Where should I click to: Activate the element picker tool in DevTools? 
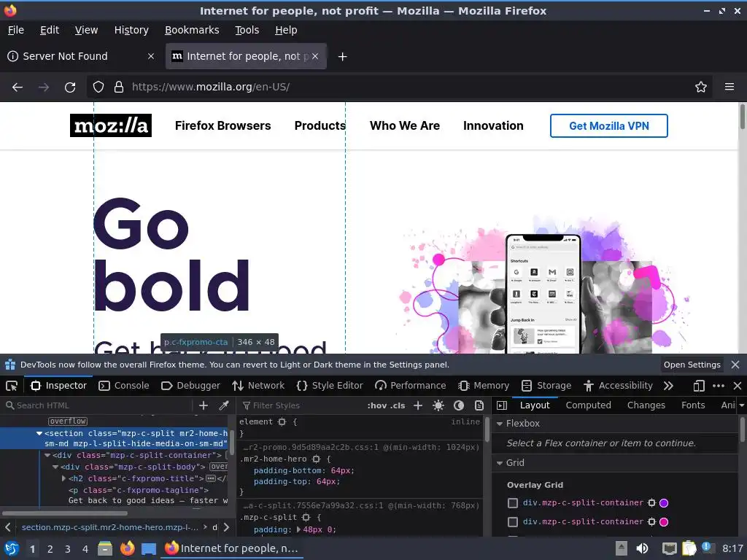(x=12, y=386)
